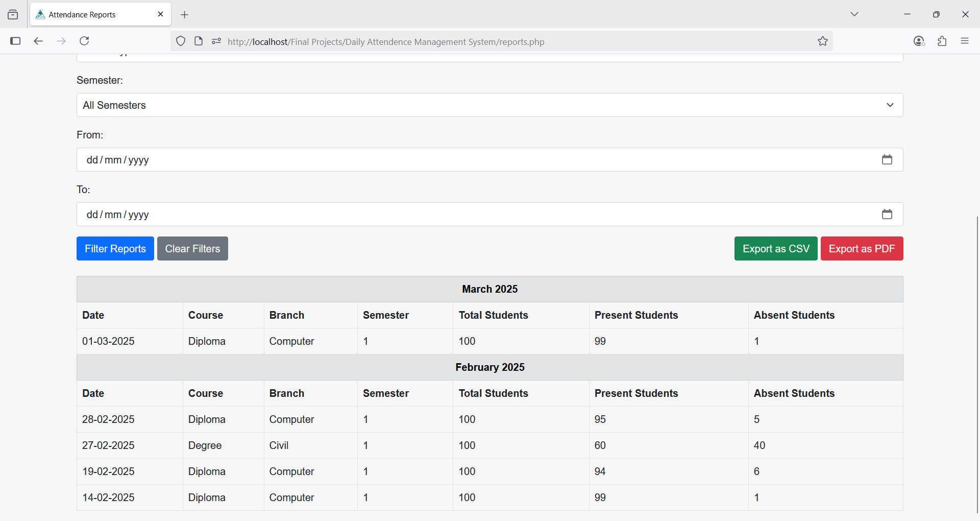
Task: Go back to the previous page
Action: (x=38, y=41)
